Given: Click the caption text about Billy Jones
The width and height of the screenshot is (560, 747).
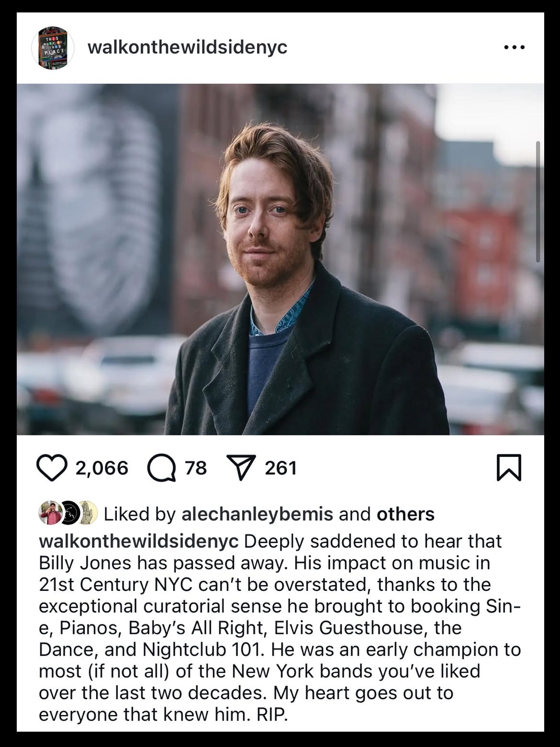Looking at the screenshot, I should pyautogui.click(x=280, y=628).
